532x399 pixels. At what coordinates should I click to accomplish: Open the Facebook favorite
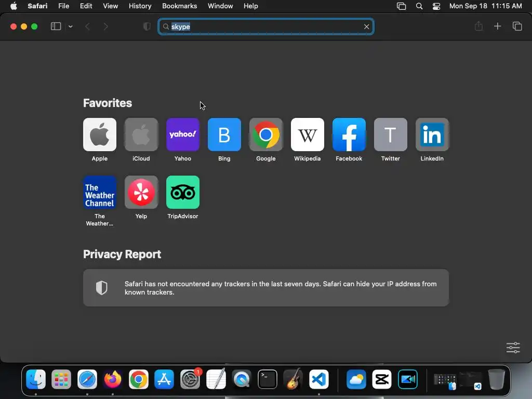[x=349, y=135]
